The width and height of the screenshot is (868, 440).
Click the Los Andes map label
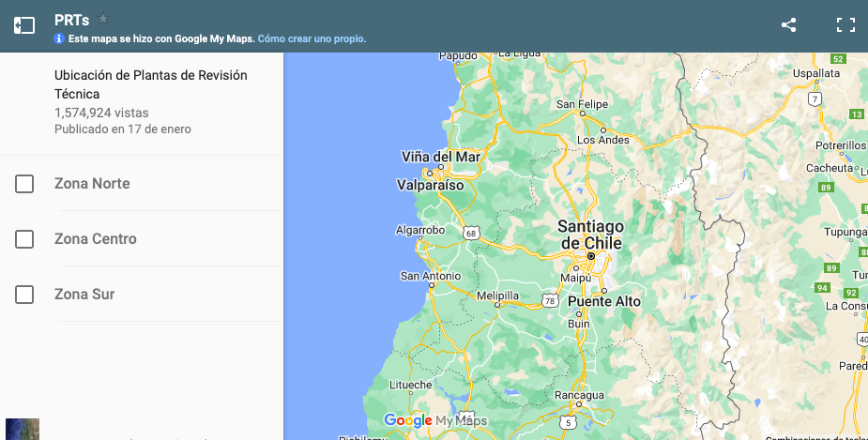(x=602, y=140)
